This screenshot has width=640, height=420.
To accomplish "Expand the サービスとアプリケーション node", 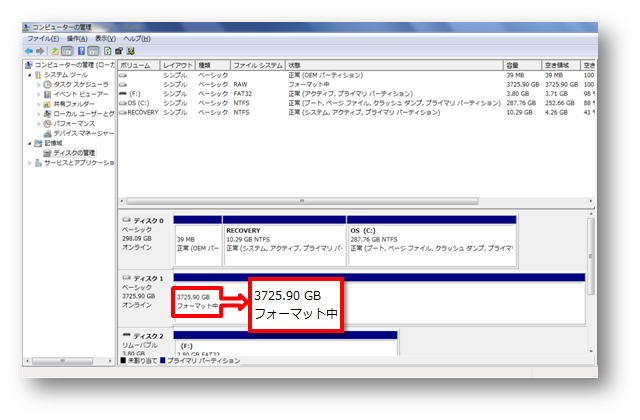I will [29, 163].
